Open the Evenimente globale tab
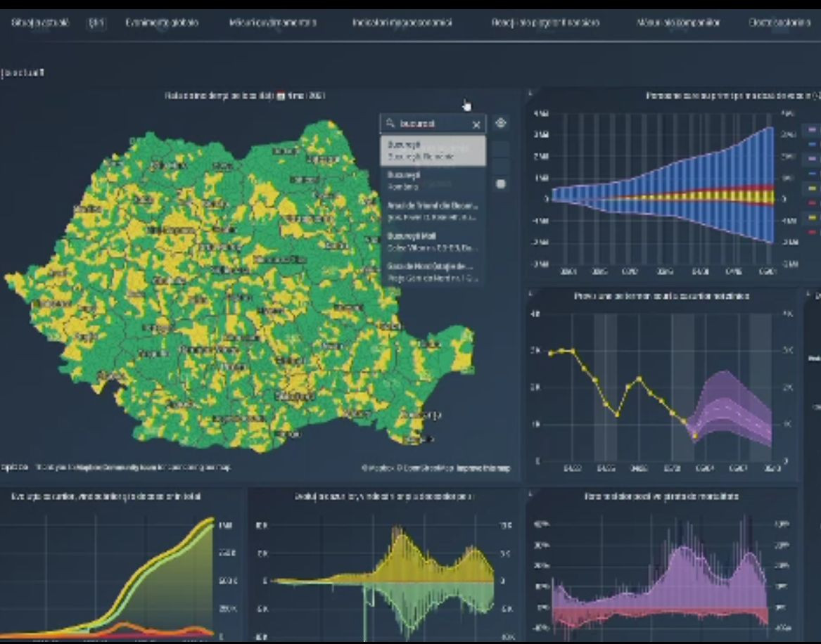 162,22
